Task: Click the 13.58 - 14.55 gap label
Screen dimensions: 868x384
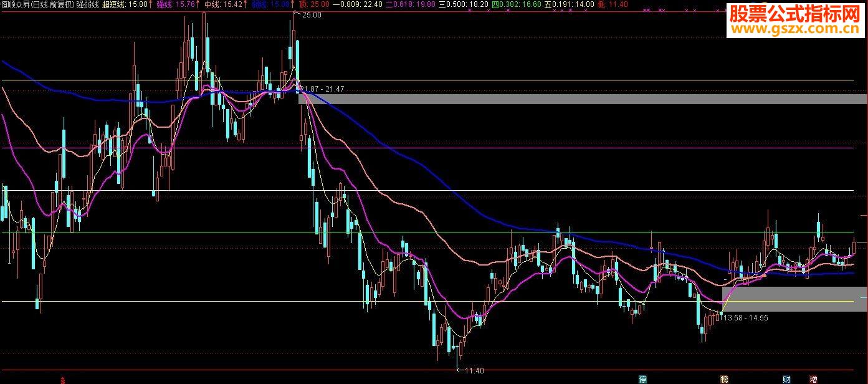Action: [746, 317]
